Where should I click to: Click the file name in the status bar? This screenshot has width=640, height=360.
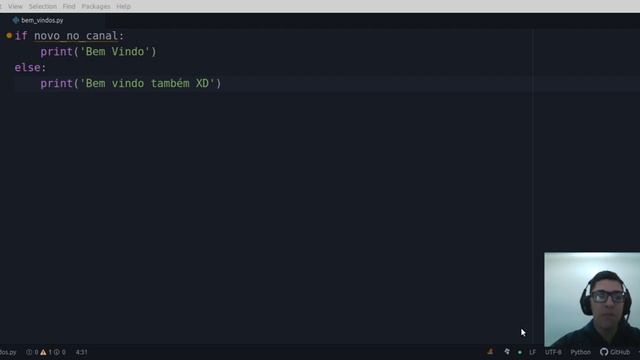pyautogui.click(x=8, y=352)
